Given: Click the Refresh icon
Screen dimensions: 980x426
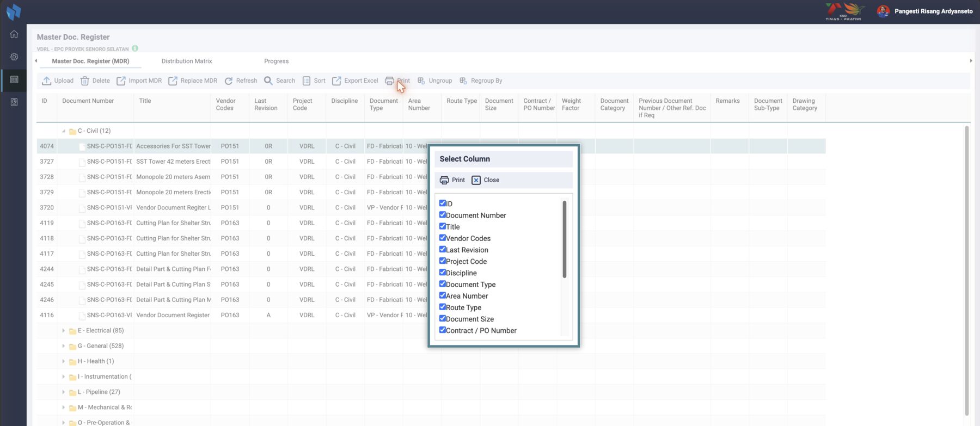Looking at the screenshot, I should pyautogui.click(x=229, y=81).
